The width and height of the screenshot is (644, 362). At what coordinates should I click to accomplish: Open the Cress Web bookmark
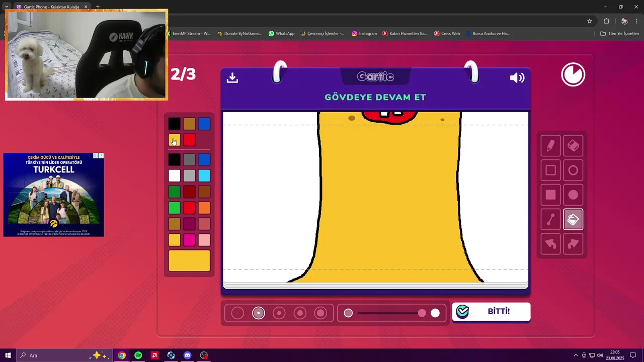tap(447, 34)
